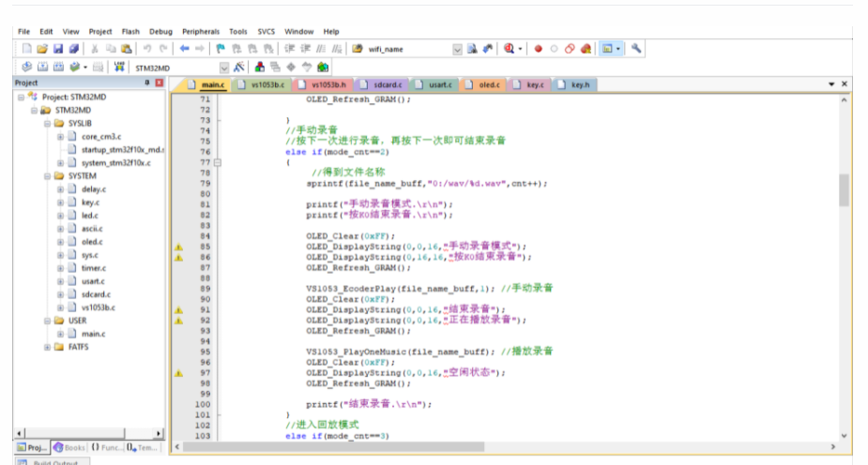
Task: Select sdcard.c in the project tree
Action: click(x=96, y=293)
